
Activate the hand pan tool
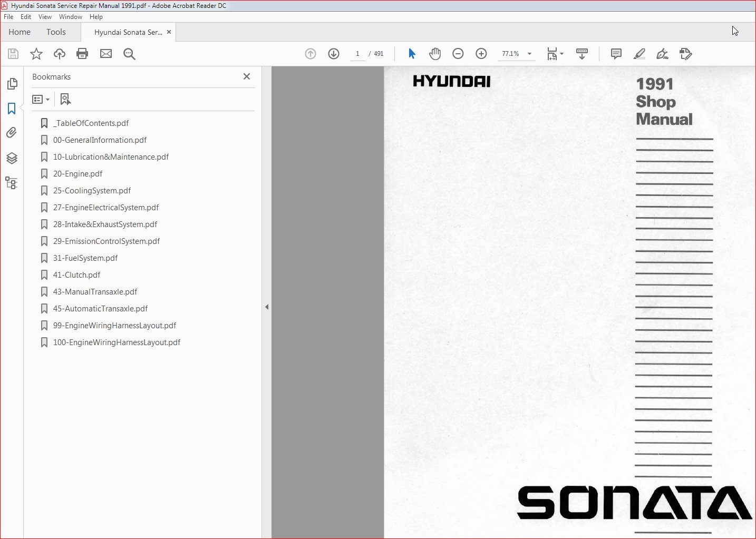[435, 54]
